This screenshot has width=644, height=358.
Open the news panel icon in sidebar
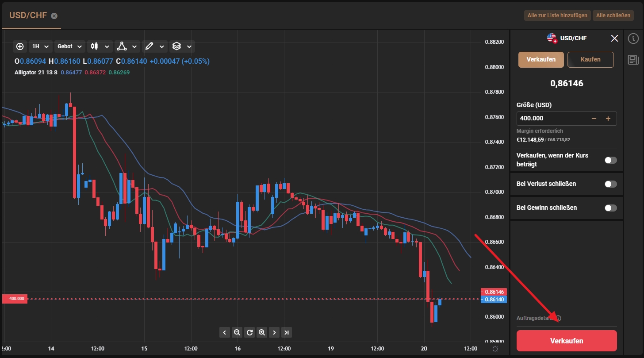pyautogui.click(x=633, y=60)
